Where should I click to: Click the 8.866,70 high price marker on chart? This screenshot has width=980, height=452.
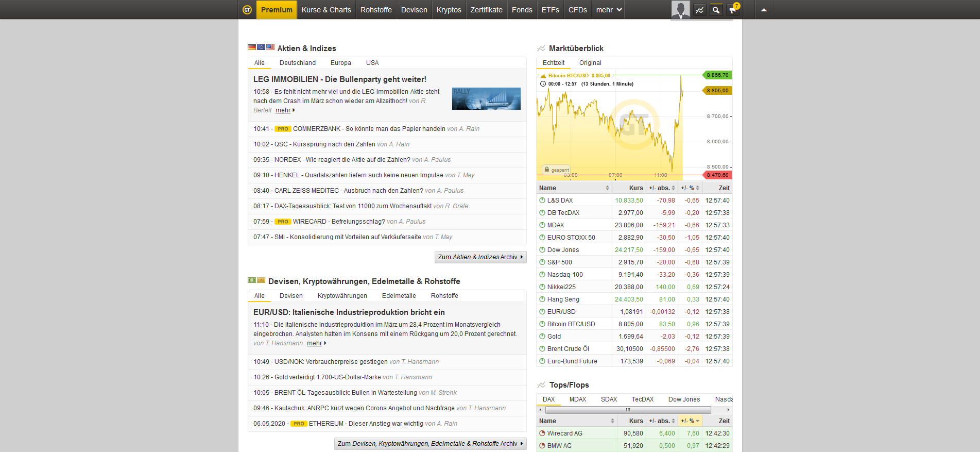(x=717, y=75)
